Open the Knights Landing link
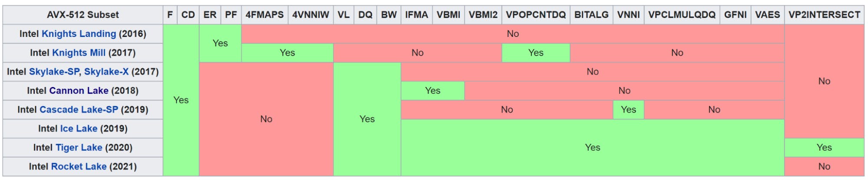This screenshot has height=180, width=868. pos(79,34)
